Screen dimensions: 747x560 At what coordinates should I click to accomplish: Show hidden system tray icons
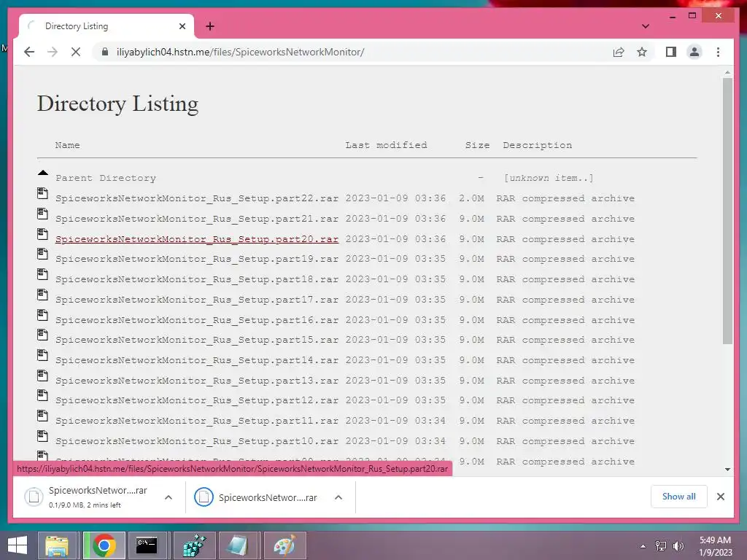coord(643,546)
